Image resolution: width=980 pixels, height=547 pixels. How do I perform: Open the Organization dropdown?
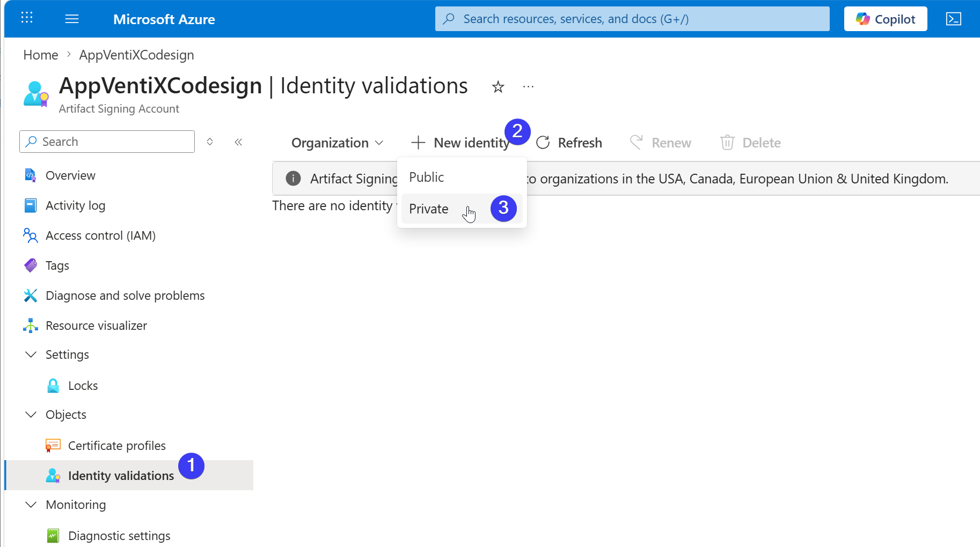[x=337, y=143]
